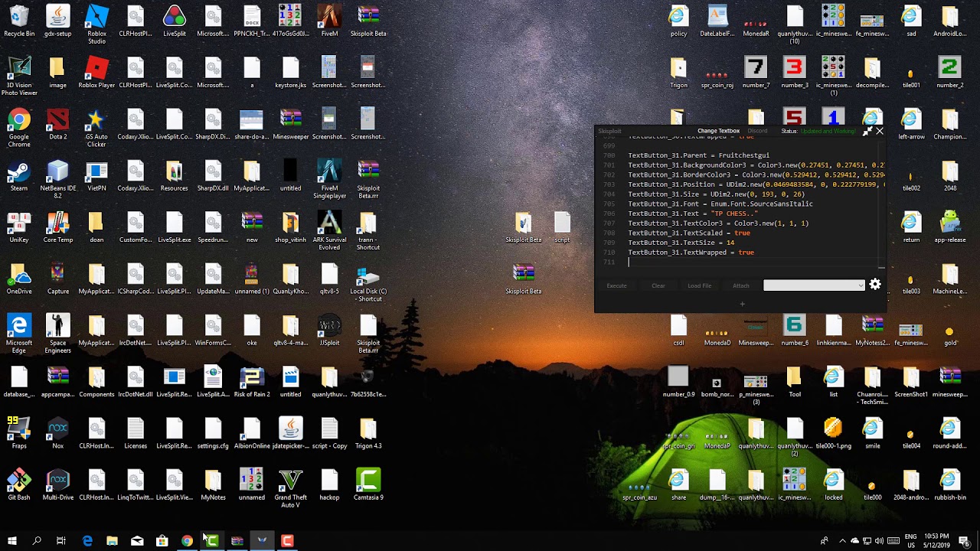Select Fraps desktop icon
This screenshot has width=980, height=551.
(x=19, y=433)
